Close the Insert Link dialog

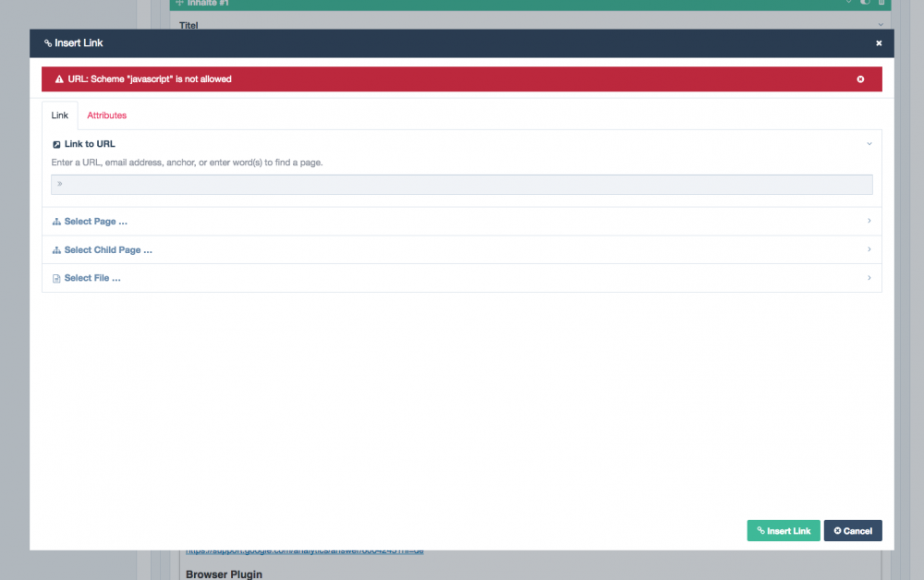click(879, 42)
